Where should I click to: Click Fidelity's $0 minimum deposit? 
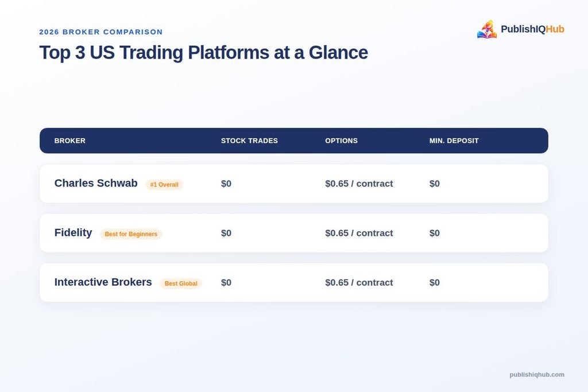pyautogui.click(x=435, y=233)
